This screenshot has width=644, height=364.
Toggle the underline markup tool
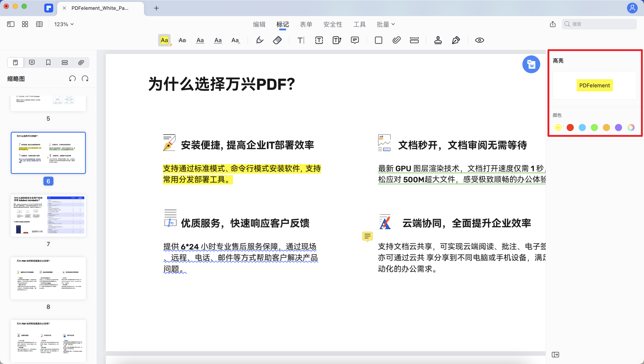click(200, 40)
